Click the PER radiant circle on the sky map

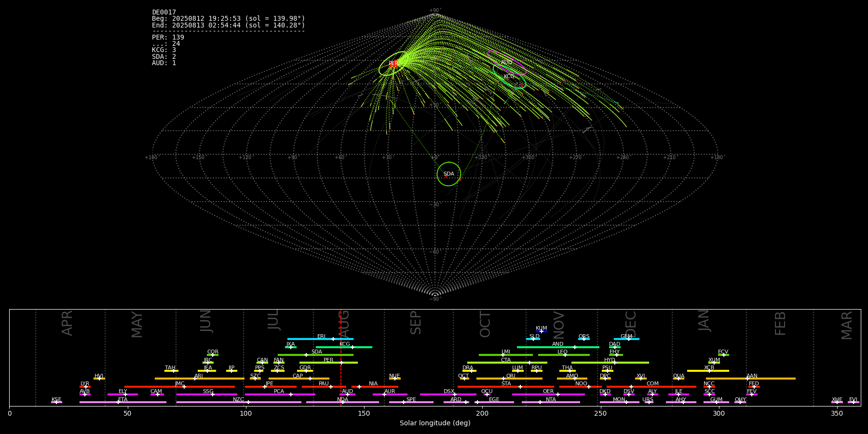pyautogui.click(x=392, y=64)
